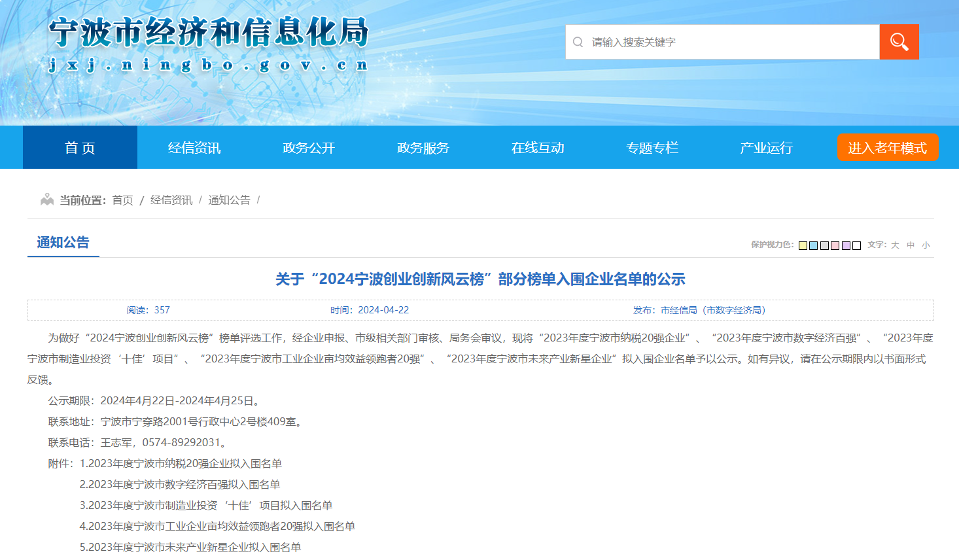The image size is (959, 560).
Task: Select 政务服务 in the navigation bar
Action: click(423, 148)
